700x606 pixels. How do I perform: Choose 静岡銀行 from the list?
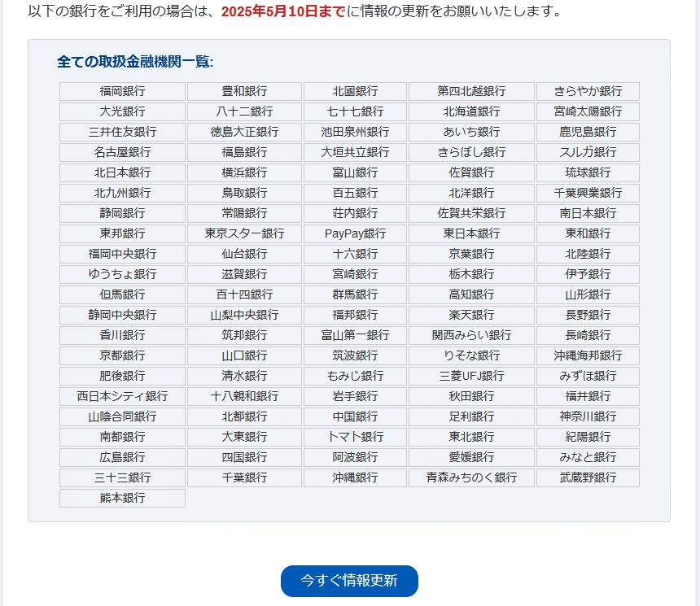pyautogui.click(x=122, y=213)
